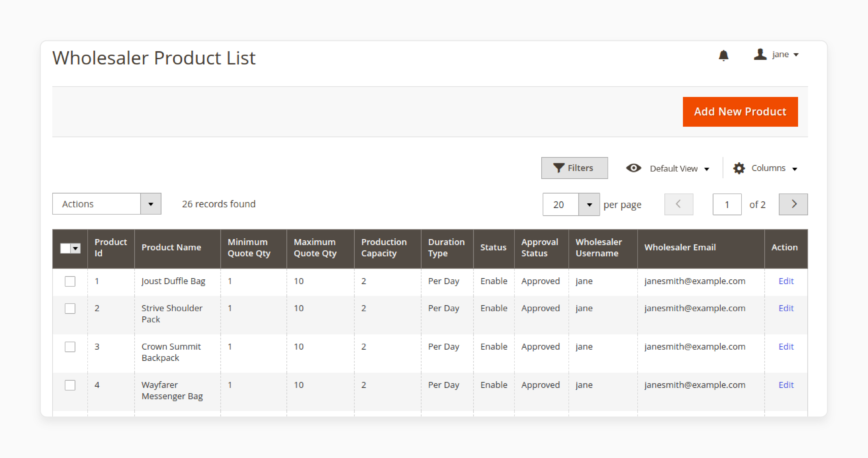Click the Columns gear icon
The image size is (868, 458).
click(739, 168)
